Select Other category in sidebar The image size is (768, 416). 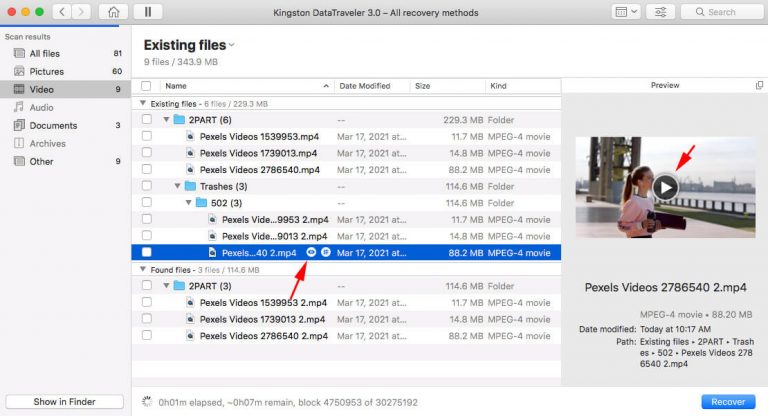[65, 161]
